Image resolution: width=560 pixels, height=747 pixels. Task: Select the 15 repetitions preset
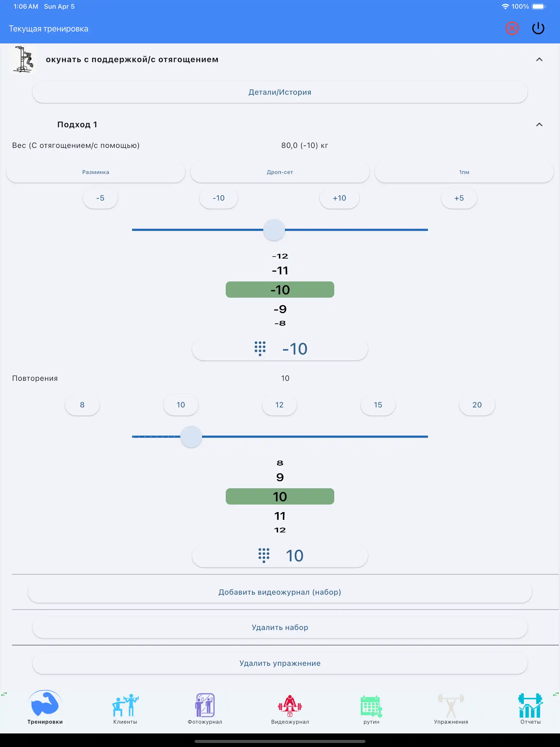click(x=378, y=405)
